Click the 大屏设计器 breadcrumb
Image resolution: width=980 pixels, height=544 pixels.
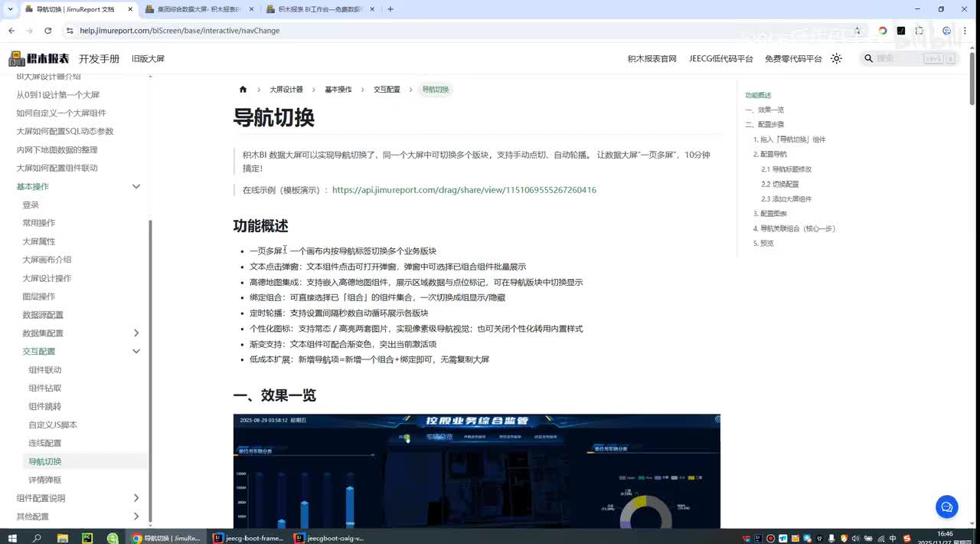pos(286,90)
